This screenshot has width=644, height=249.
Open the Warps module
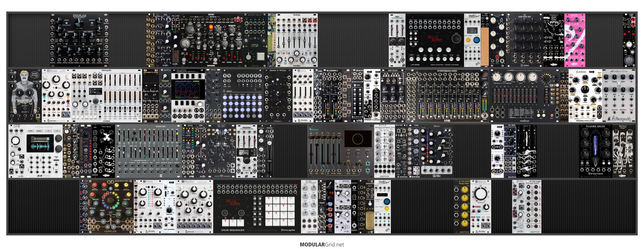click(481, 207)
